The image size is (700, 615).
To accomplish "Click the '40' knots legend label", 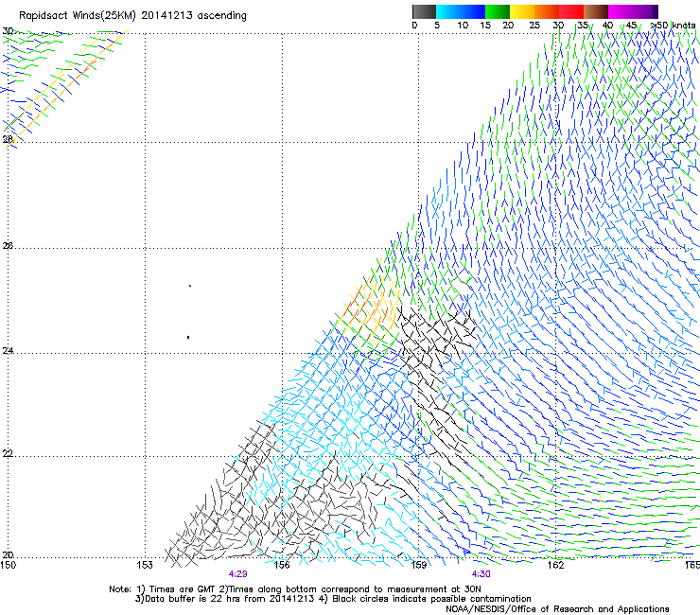I will coord(607,26).
